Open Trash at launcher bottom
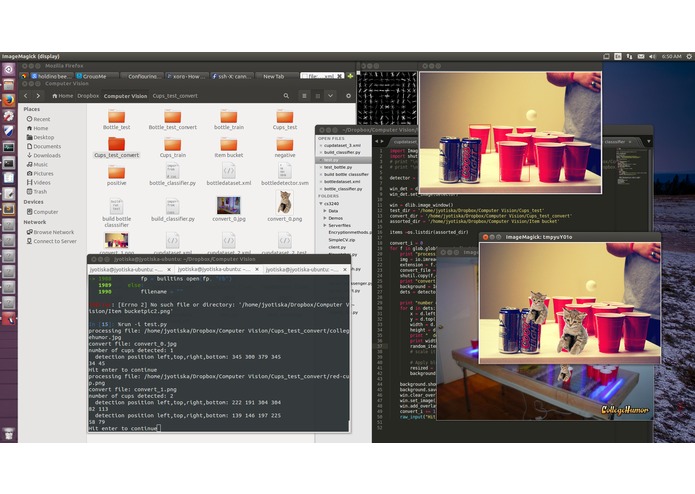The height and width of the screenshot is (494, 695). [x=8, y=434]
